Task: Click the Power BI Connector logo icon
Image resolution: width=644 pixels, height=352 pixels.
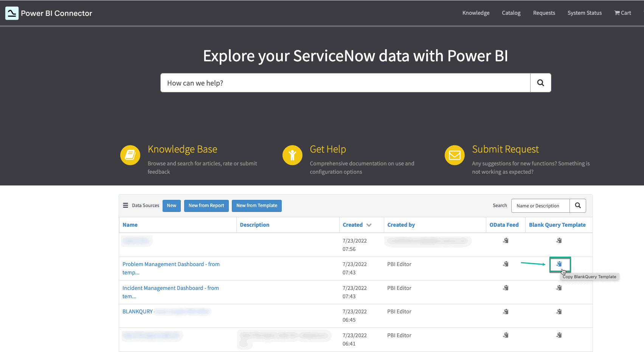Action: pos(12,13)
